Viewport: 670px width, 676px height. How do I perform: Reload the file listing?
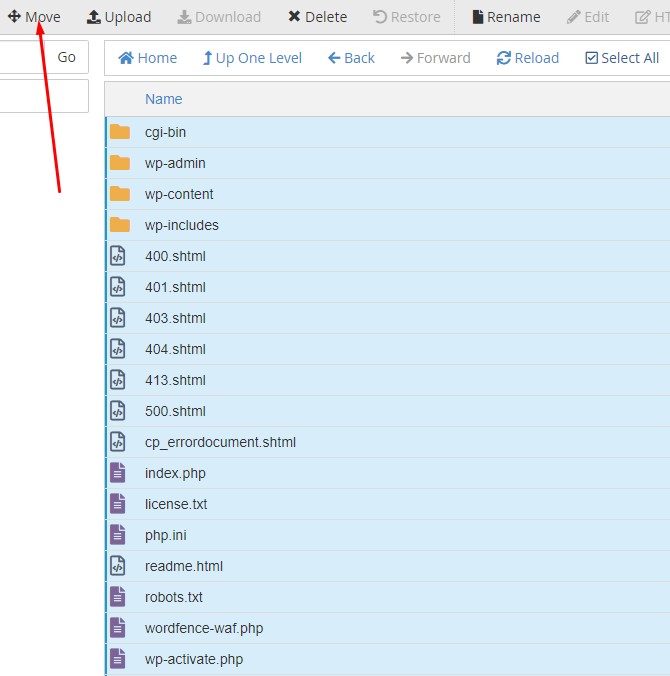click(x=528, y=58)
